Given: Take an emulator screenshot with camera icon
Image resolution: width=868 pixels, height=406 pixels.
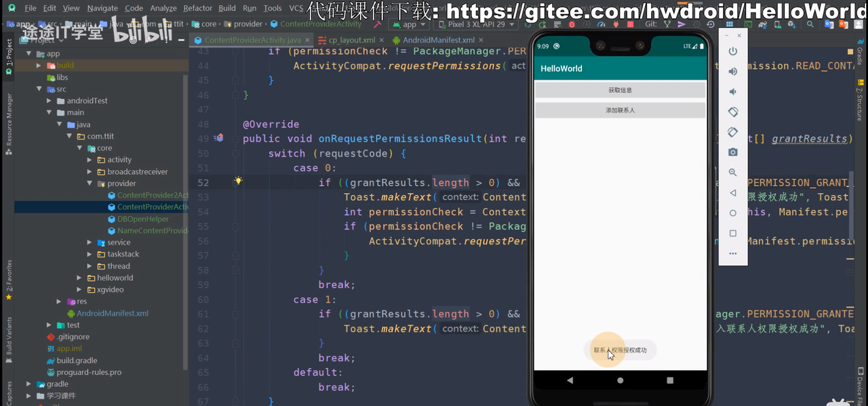Looking at the screenshot, I should point(732,153).
